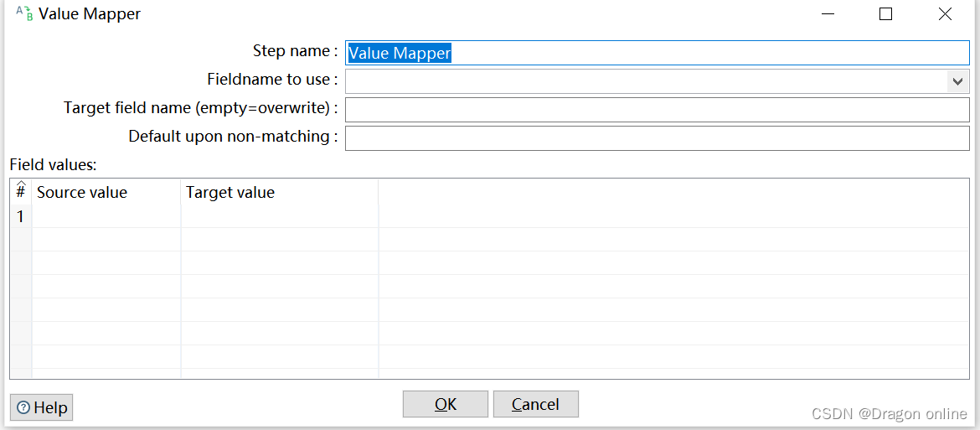Click the Target field name (empty=overwrite) label
Image resolution: width=980 pixels, height=430 pixels.
(x=201, y=108)
